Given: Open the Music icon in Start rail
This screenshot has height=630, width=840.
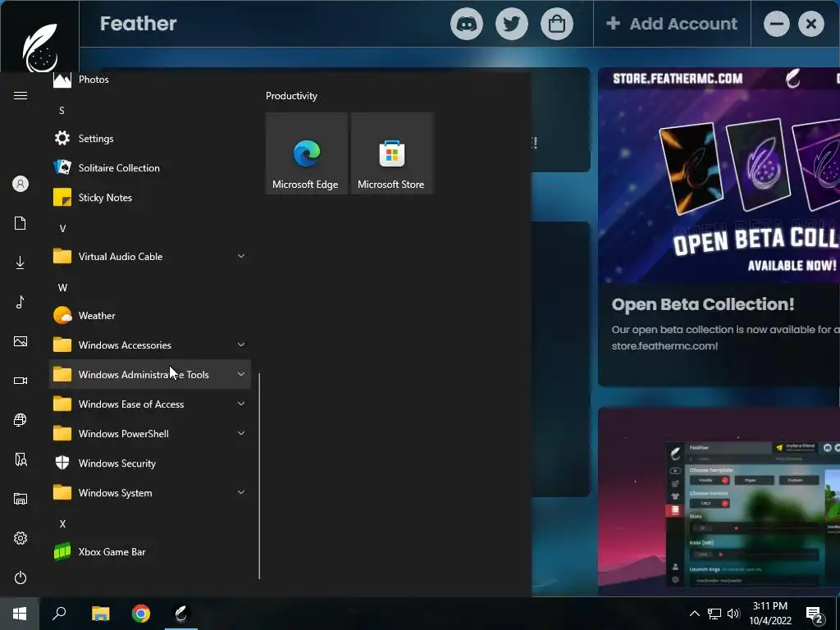Looking at the screenshot, I should (21, 302).
